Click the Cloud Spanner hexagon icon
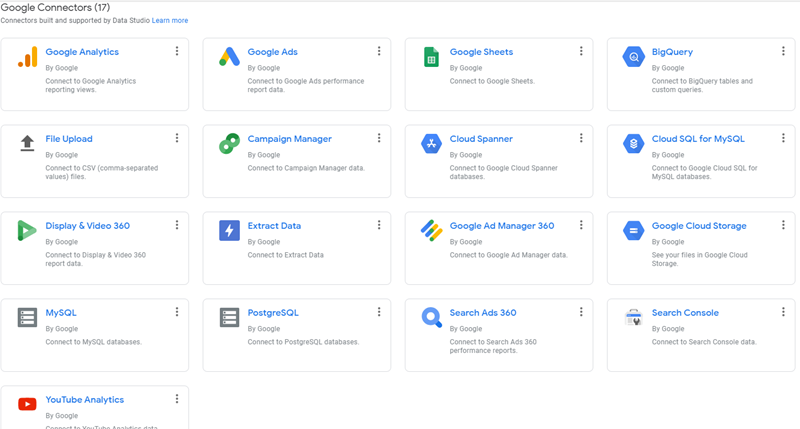 tap(432, 143)
